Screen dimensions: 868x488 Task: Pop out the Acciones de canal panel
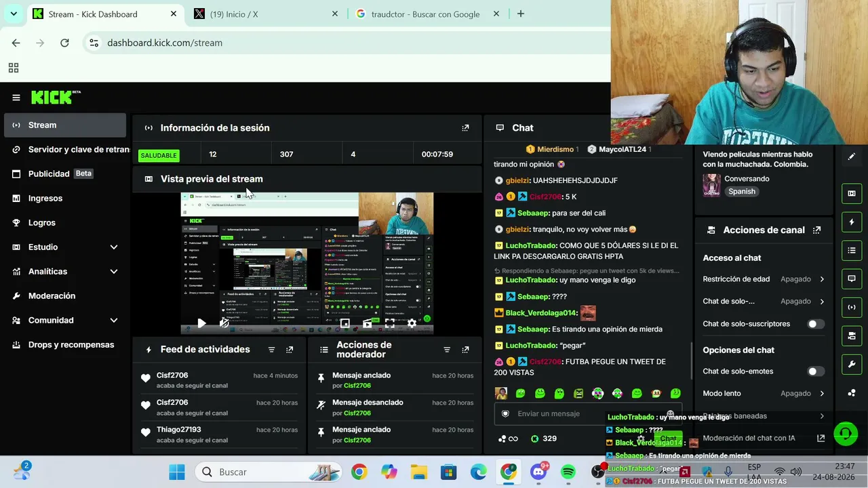point(817,230)
